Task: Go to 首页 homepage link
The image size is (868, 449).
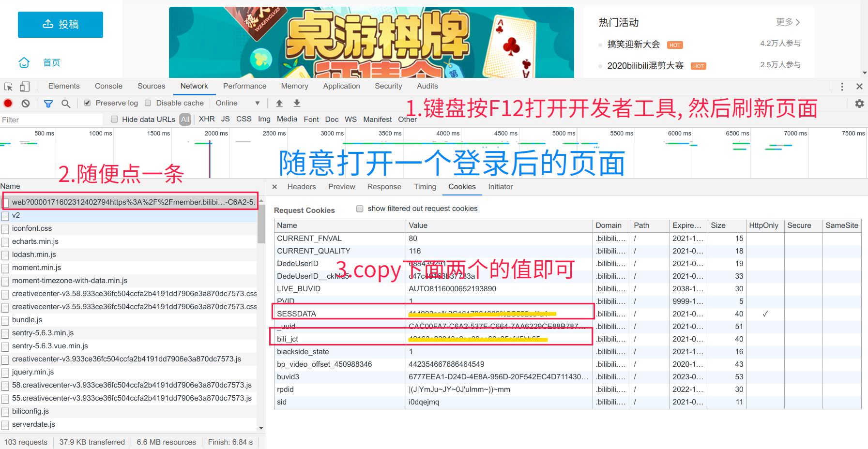Action: tap(43, 62)
